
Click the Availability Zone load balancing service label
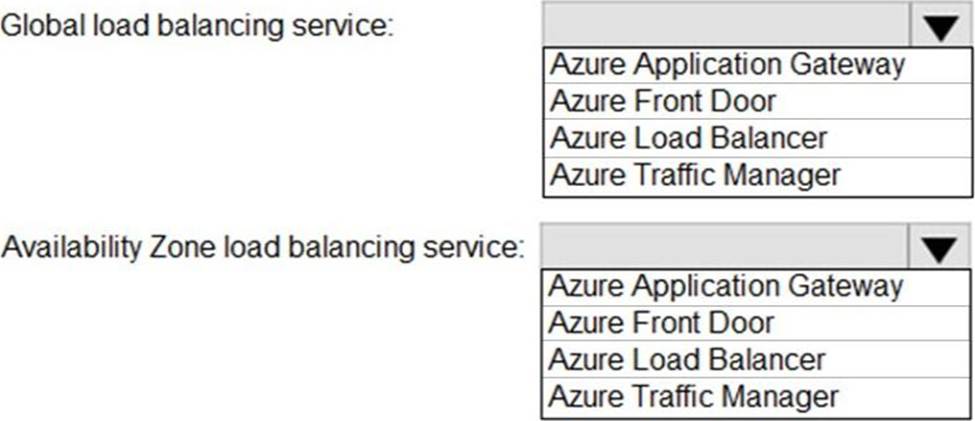(x=259, y=248)
